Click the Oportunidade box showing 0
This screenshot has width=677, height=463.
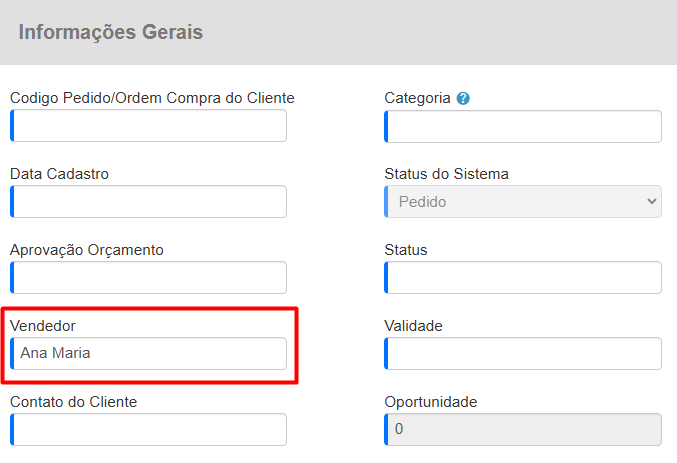pyautogui.click(x=523, y=429)
